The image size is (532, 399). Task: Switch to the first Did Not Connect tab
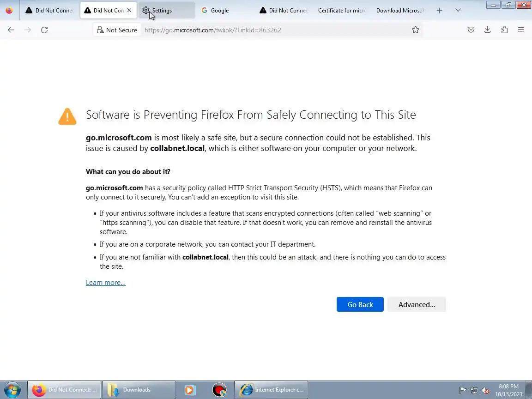click(50, 11)
